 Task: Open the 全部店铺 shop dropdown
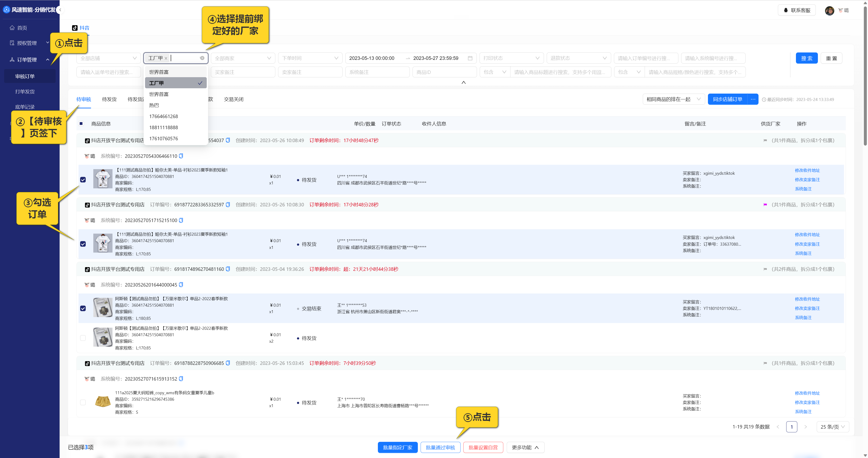(108, 58)
